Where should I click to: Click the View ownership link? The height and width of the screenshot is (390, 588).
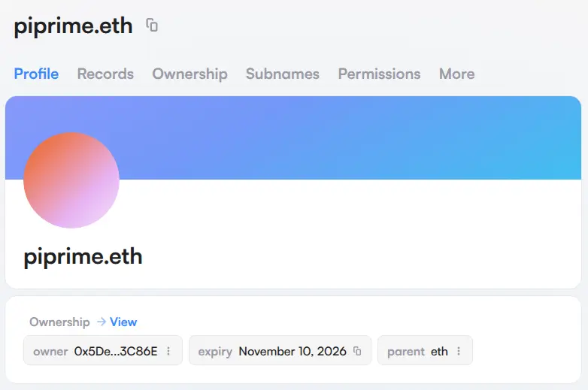click(123, 322)
